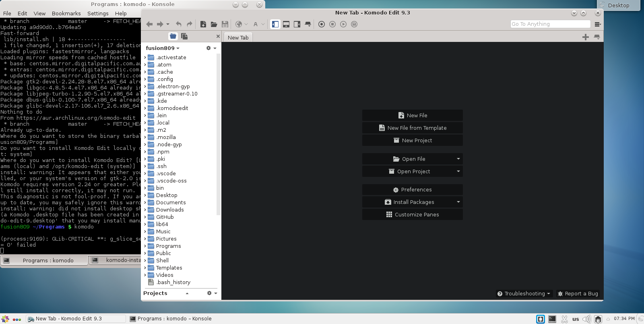Click the stop macro recording icon
The height and width of the screenshot is (324, 644).
pyautogui.click(x=332, y=24)
